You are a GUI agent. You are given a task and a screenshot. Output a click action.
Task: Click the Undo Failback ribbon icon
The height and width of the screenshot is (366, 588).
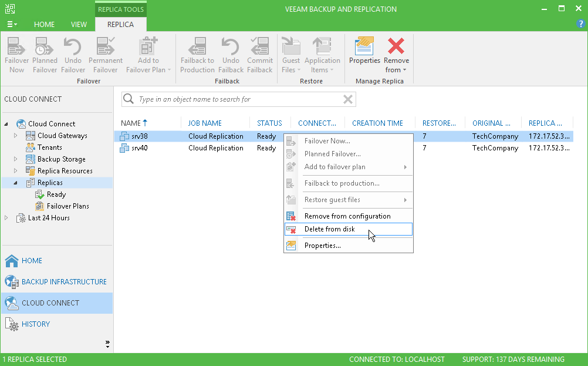click(x=231, y=55)
